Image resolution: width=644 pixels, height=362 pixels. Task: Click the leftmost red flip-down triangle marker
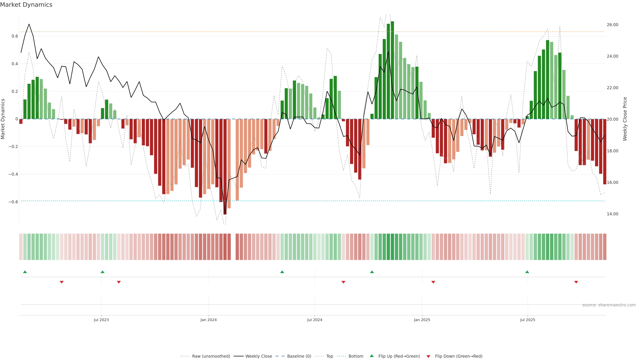[62, 282]
